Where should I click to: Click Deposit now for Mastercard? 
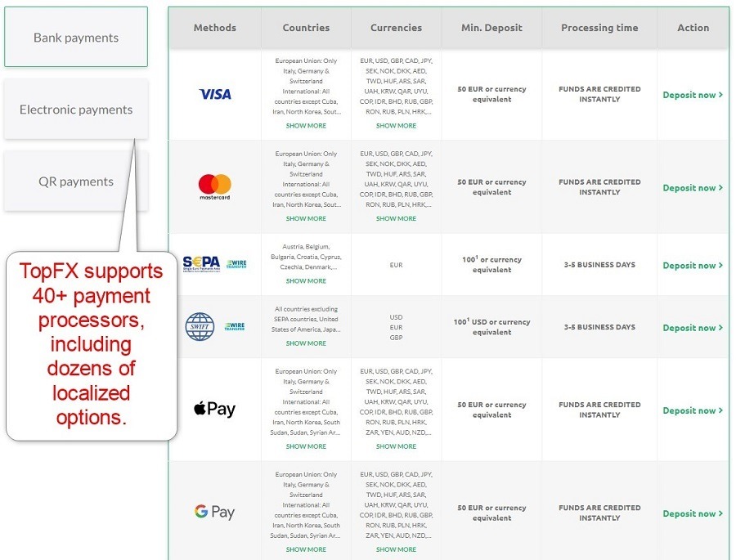pyautogui.click(x=692, y=188)
